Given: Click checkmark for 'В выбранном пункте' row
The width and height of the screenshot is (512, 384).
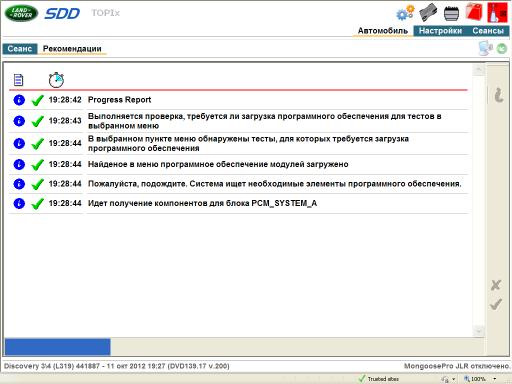Looking at the screenshot, I should [x=37, y=144].
